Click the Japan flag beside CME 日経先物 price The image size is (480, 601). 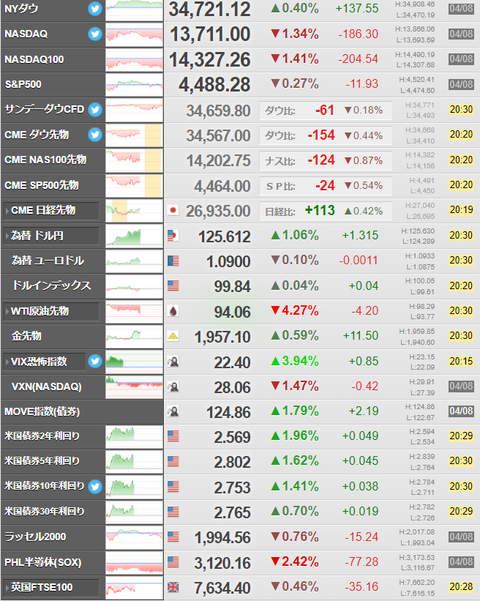click(173, 210)
